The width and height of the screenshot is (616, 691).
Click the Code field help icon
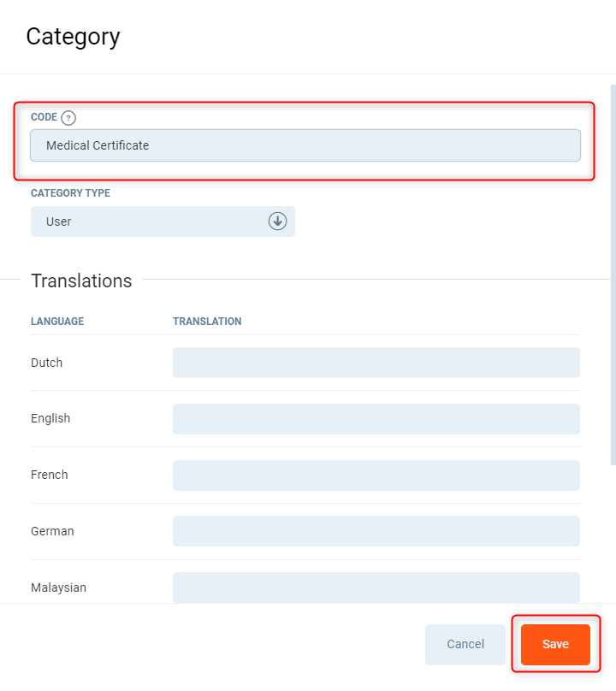point(68,118)
